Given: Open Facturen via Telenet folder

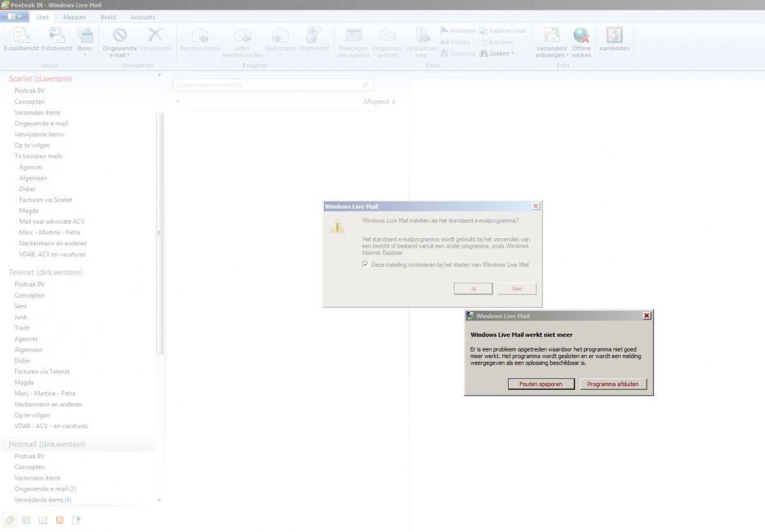Looking at the screenshot, I should click(x=42, y=371).
